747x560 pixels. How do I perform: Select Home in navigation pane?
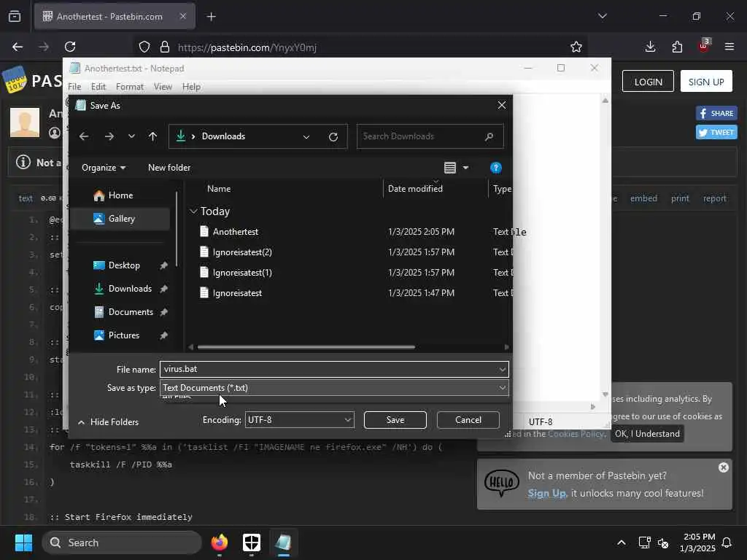(x=120, y=195)
